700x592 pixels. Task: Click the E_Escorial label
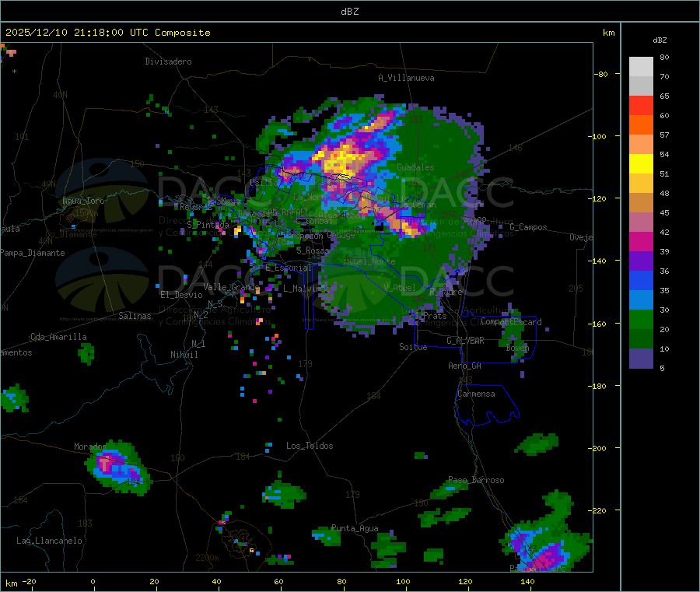pos(289,268)
